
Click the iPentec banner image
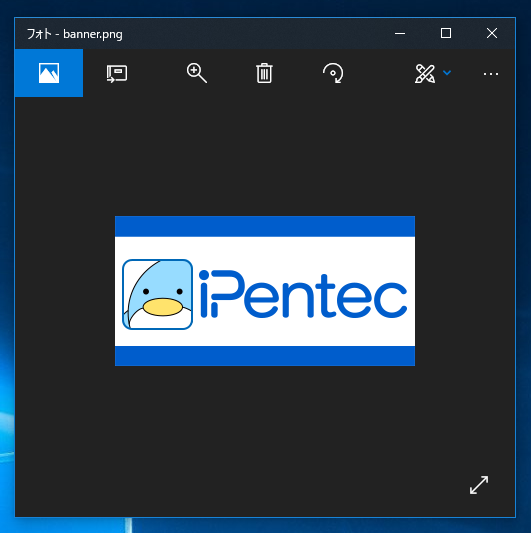(265, 291)
